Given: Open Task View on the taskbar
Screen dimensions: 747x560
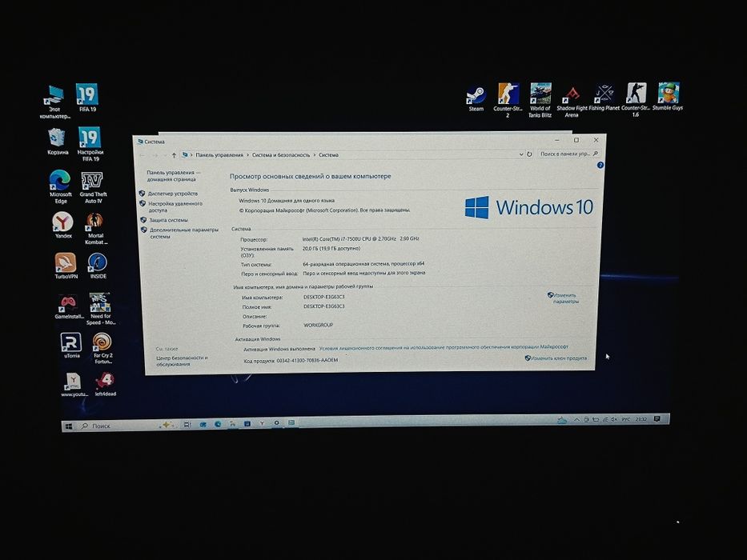Looking at the screenshot, I should (187, 424).
